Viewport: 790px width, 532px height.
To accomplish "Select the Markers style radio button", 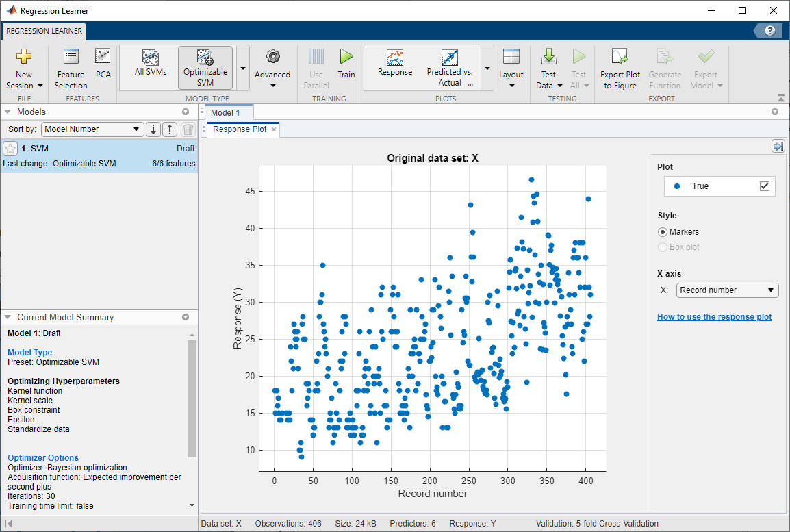I will tap(662, 232).
